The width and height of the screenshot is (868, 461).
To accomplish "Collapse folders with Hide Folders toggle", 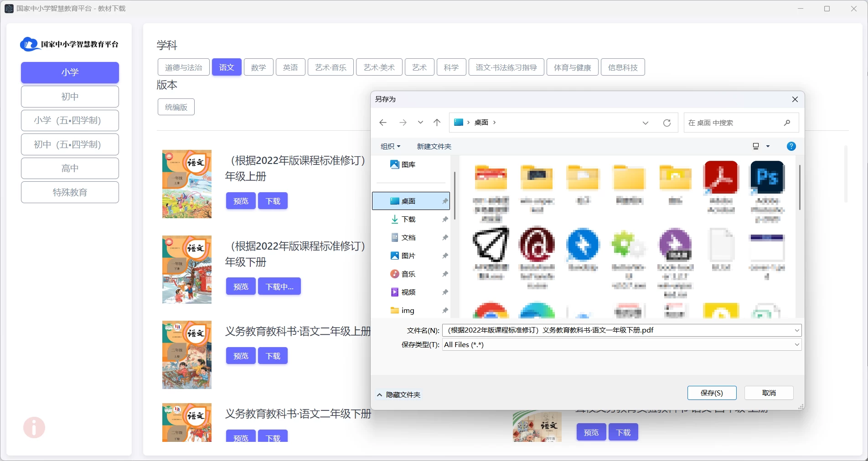I will [x=398, y=394].
